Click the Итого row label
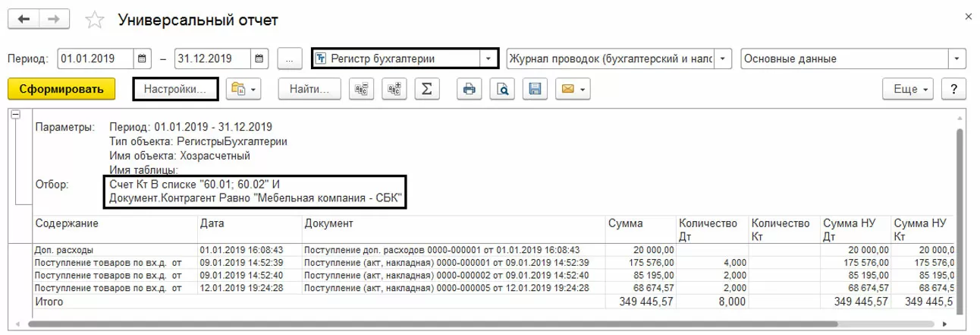This screenshot has width=980, height=335. [49, 302]
